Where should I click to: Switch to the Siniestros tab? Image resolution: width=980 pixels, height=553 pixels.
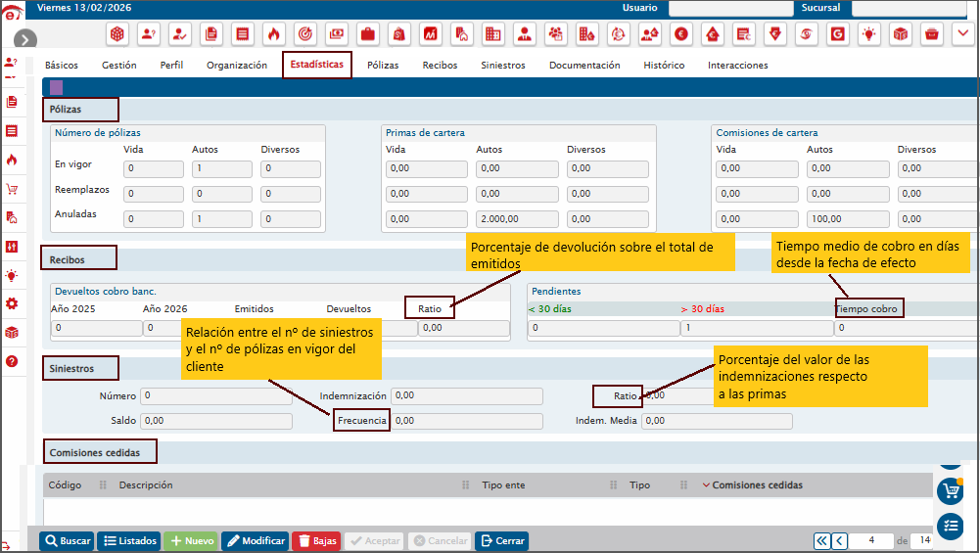[503, 65]
